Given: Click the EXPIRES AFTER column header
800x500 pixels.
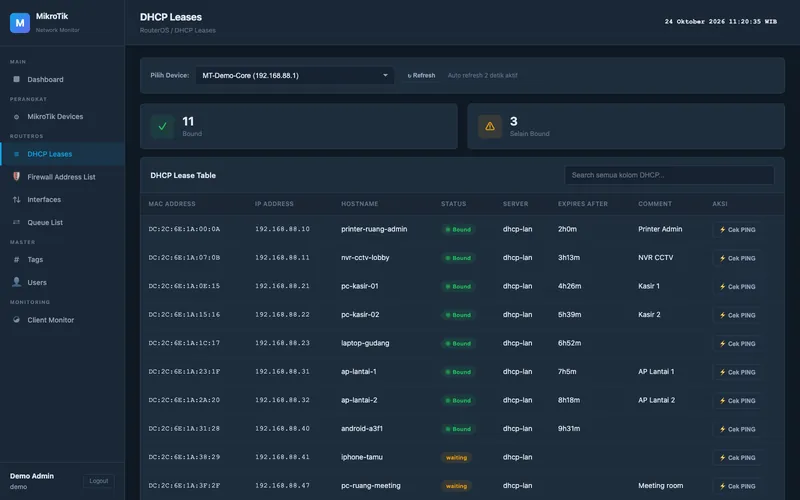Looking at the screenshot, I should click(583, 204).
